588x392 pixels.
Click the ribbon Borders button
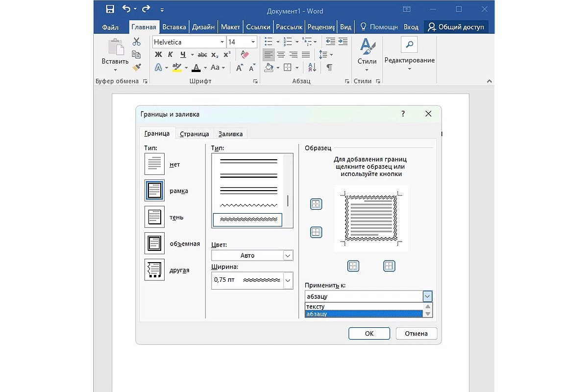click(x=288, y=68)
